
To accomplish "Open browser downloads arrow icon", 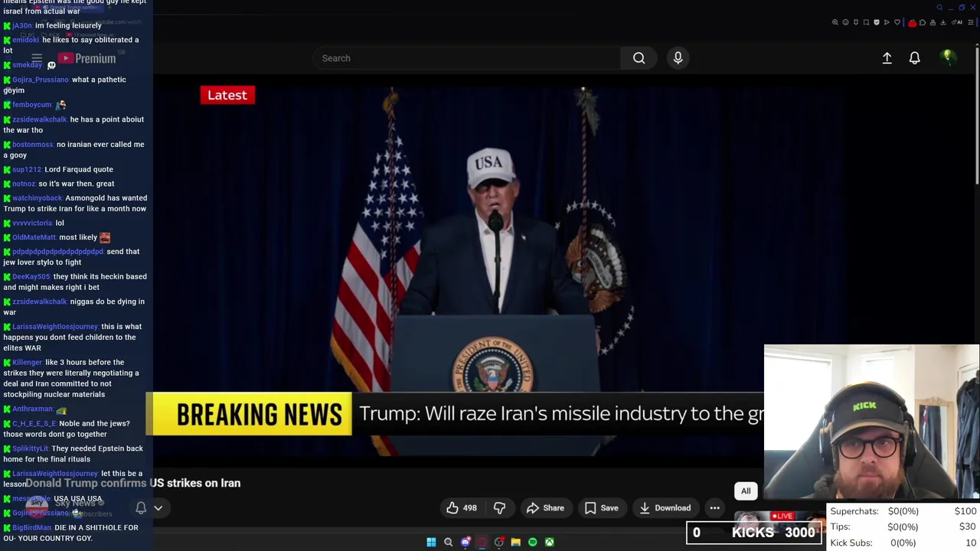I will pos(943,22).
